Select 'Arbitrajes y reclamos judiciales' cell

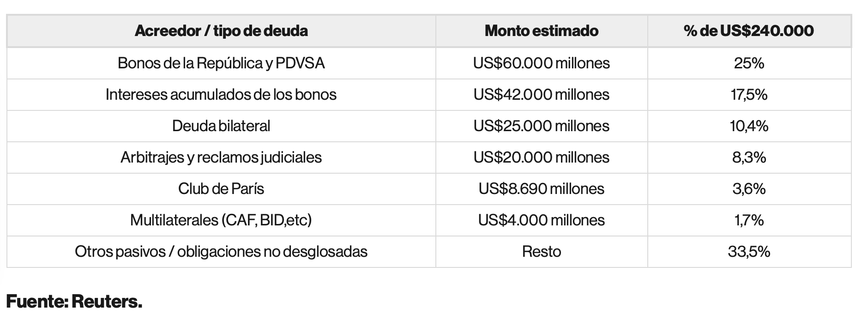tap(221, 157)
